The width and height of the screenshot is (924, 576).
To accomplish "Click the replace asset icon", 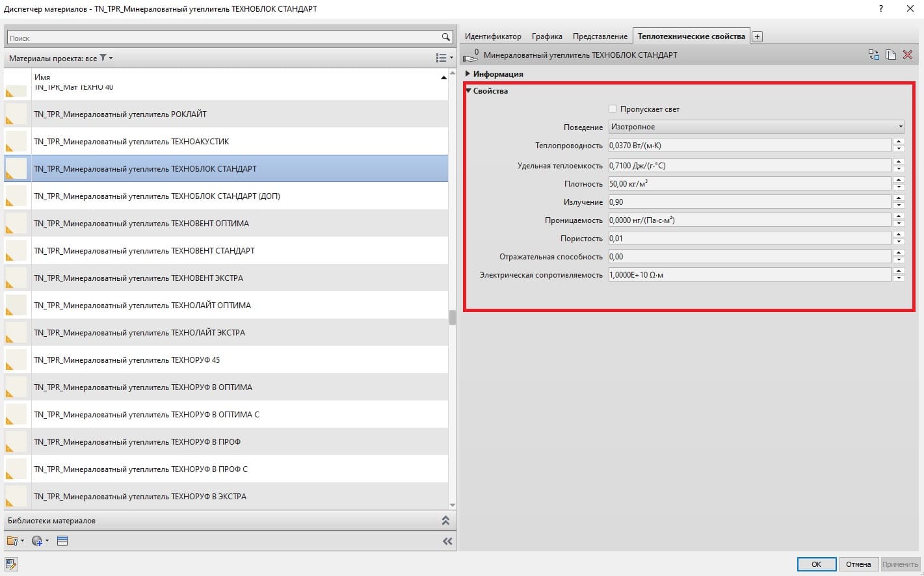I will pyautogui.click(x=874, y=55).
